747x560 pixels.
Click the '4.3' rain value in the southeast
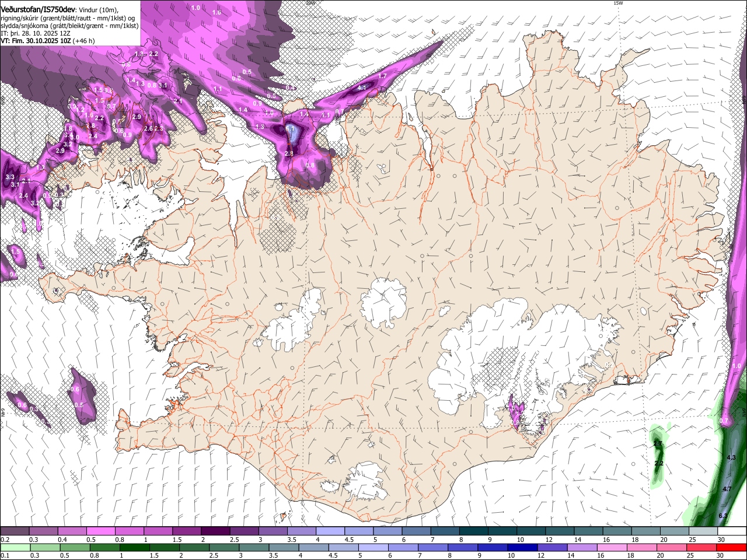coord(731,458)
